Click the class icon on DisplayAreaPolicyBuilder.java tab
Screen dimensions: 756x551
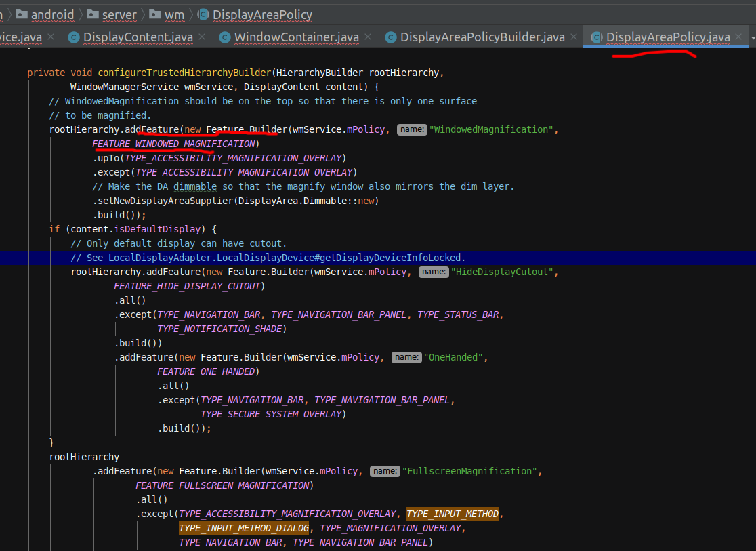click(x=391, y=37)
